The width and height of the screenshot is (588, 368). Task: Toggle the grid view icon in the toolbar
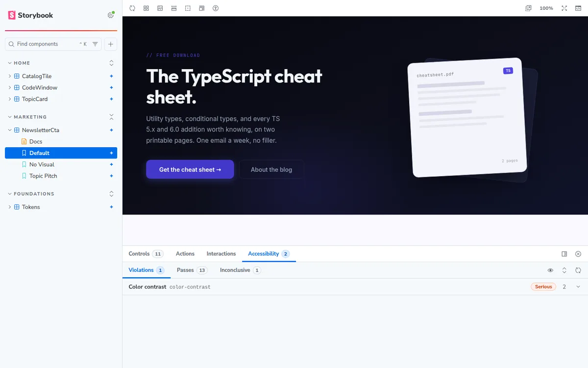click(146, 8)
